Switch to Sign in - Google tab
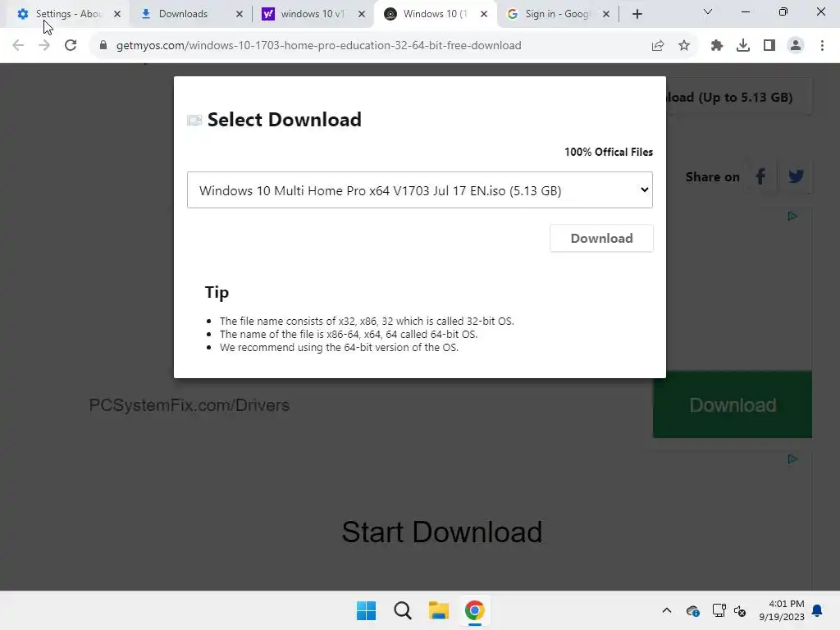Image resolution: width=840 pixels, height=630 pixels. point(557,14)
